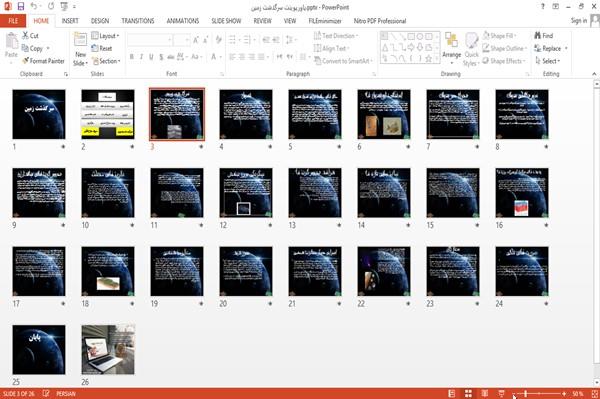This screenshot has height=399, width=600.
Task: Open Quick Styles gallery
Action: pyautogui.click(x=471, y=50)
